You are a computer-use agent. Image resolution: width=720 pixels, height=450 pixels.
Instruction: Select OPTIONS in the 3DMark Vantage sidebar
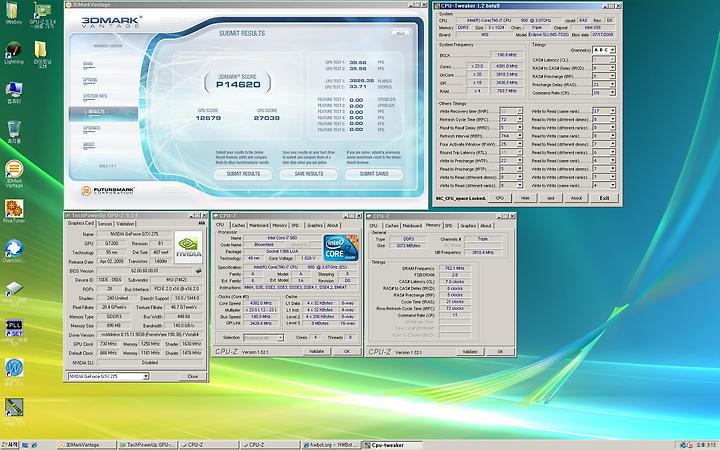pos(90,80)
